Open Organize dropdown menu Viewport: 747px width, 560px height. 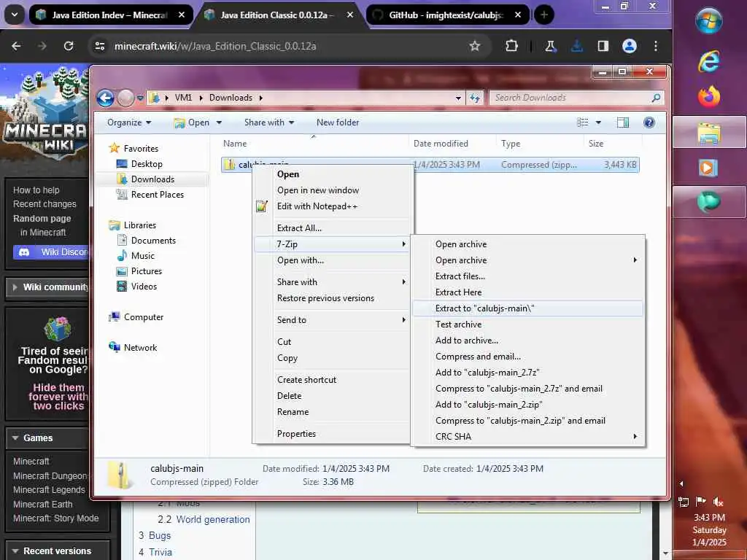click(129, 122)
